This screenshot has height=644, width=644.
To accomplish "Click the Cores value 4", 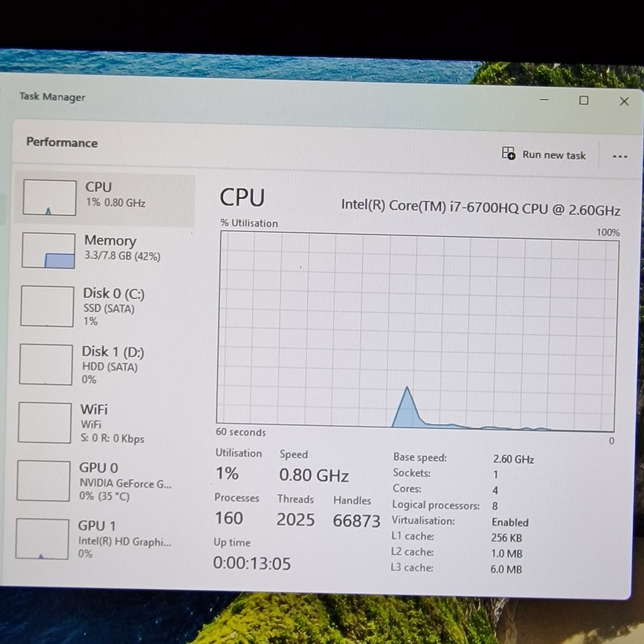I will click(495, 490).
